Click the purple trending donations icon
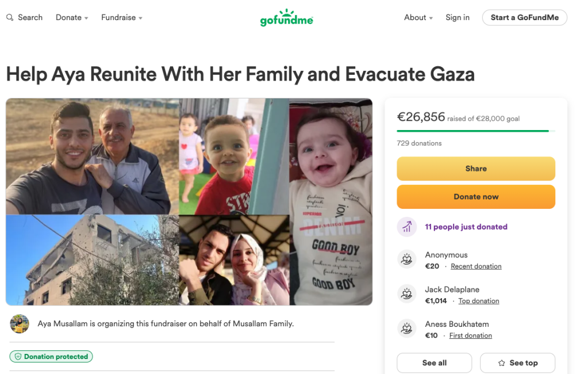Viewport: 588px width, 374px height. click(x=407, y=227)
